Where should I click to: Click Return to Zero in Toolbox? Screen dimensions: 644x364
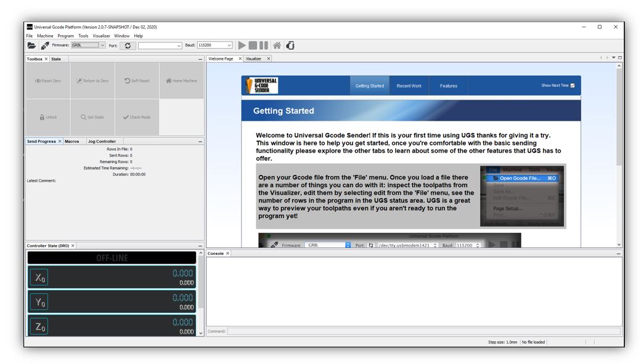click(x=92, y=81)
